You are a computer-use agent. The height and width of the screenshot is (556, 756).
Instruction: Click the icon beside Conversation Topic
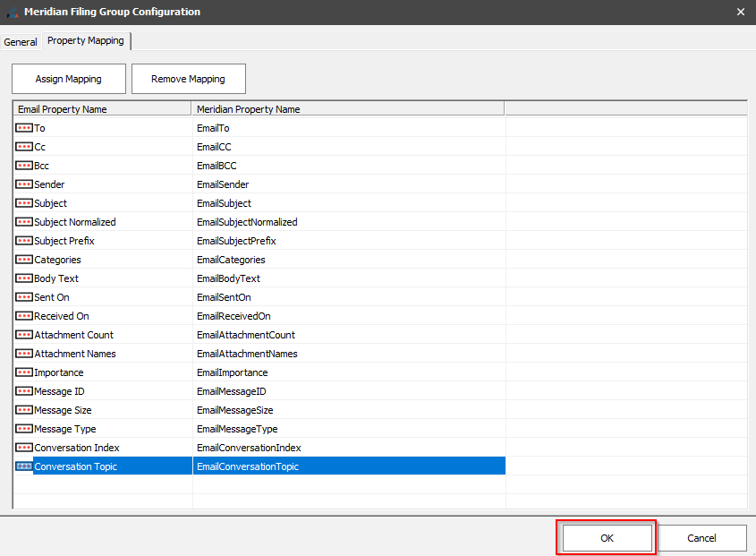23,466
